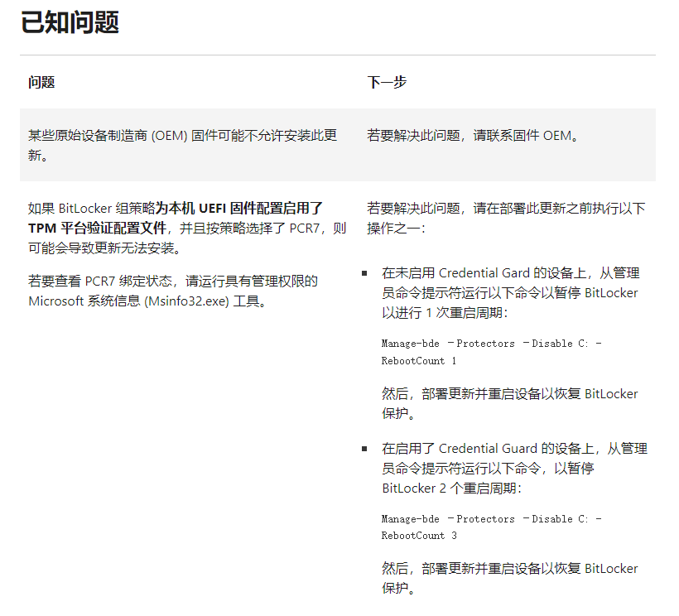
Task: Click the bullet line 在未启用 Credential Gard 的设备上
Action: click(x=511, y=272)
